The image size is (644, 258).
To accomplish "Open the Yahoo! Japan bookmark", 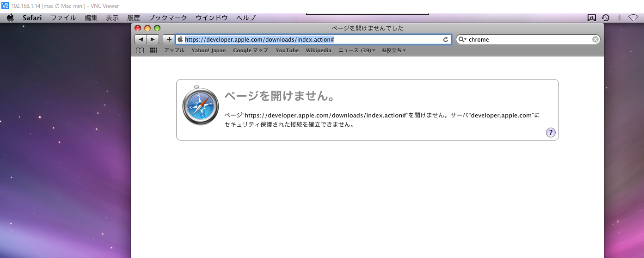I will coord(209,50).
